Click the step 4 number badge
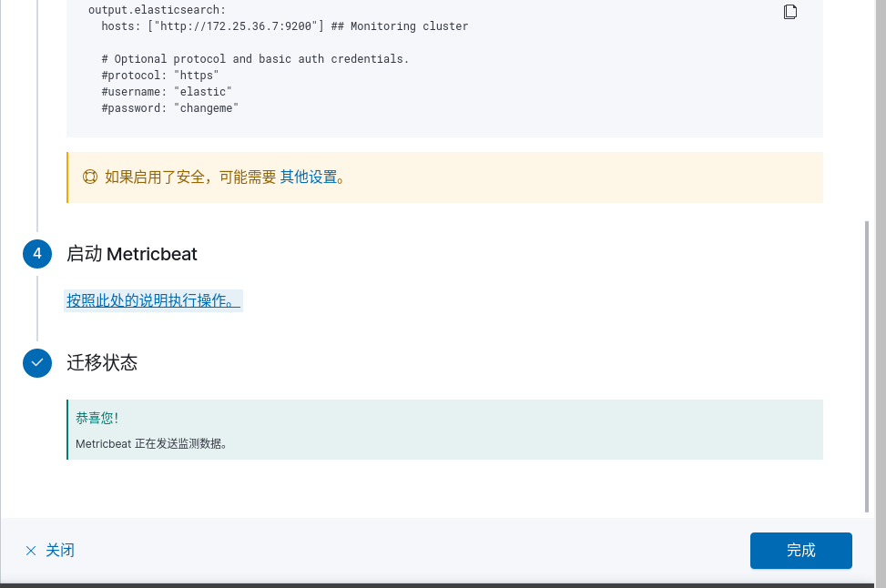This screenshot has height=588, width=886. pyautogui.click(x=37, y=254)
